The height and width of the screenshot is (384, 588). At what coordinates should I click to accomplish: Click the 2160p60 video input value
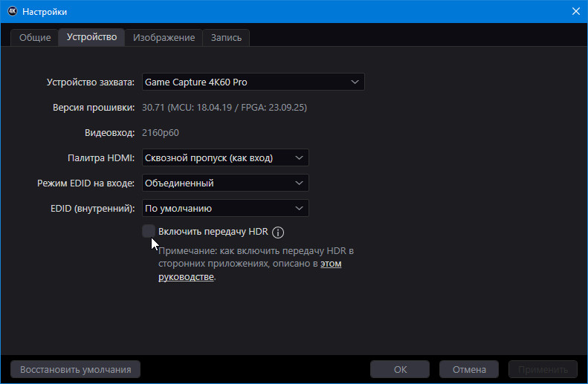point(161,133)
